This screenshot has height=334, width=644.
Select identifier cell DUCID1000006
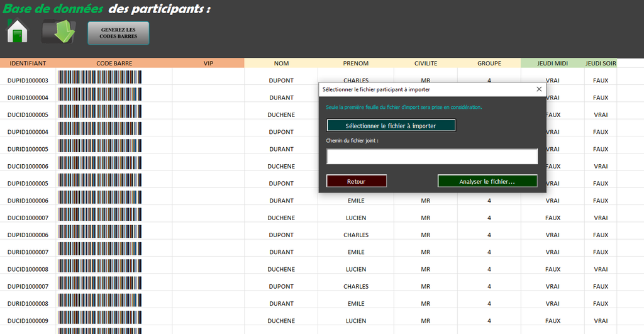coord(28,167)
